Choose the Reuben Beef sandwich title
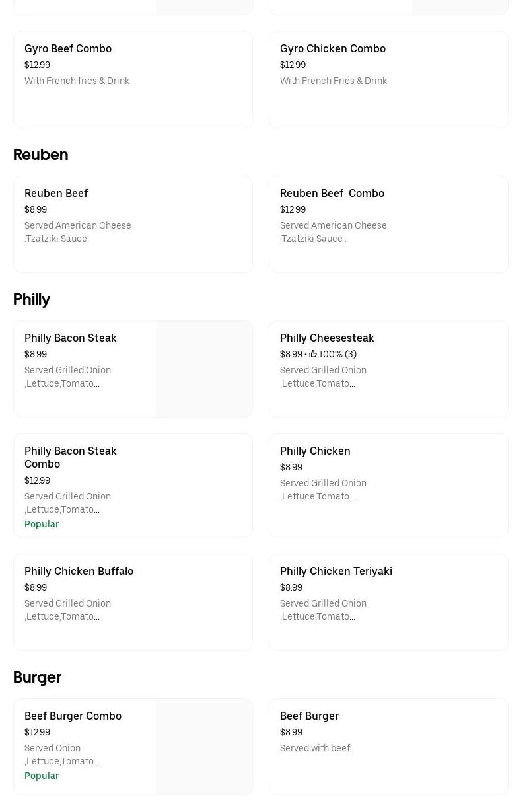 56,193
